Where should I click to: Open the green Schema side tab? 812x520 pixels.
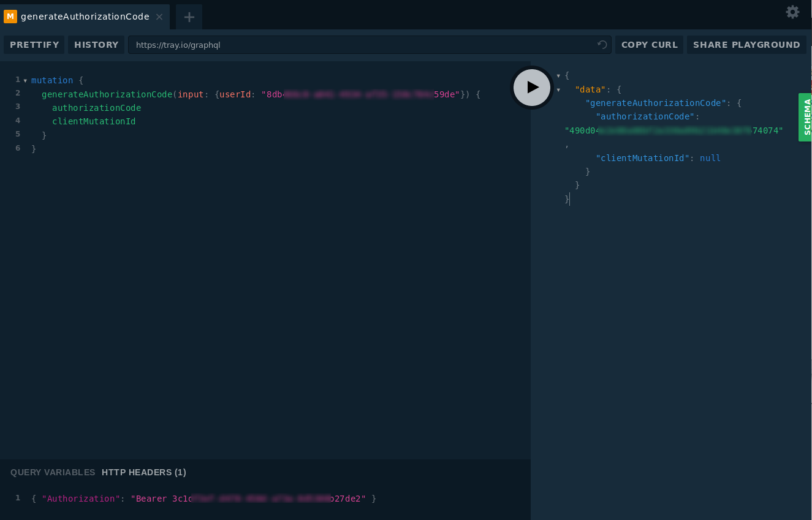(x=806, y=117)
